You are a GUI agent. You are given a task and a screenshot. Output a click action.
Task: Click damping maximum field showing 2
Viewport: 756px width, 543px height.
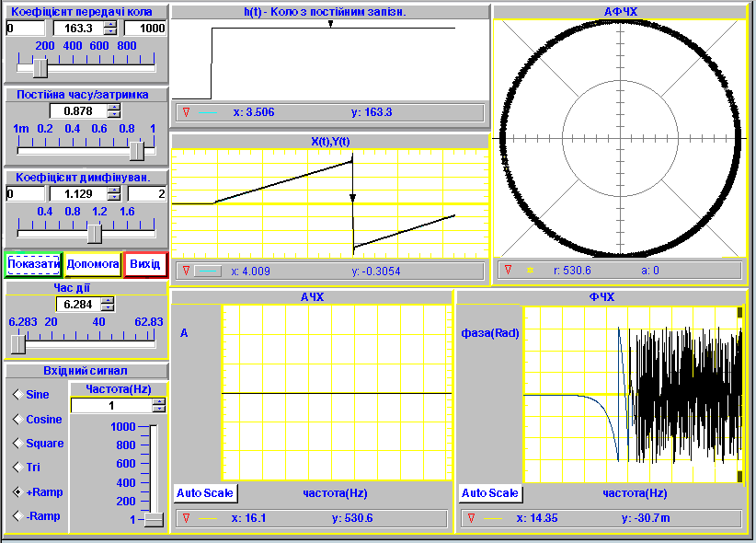(147, 194)
